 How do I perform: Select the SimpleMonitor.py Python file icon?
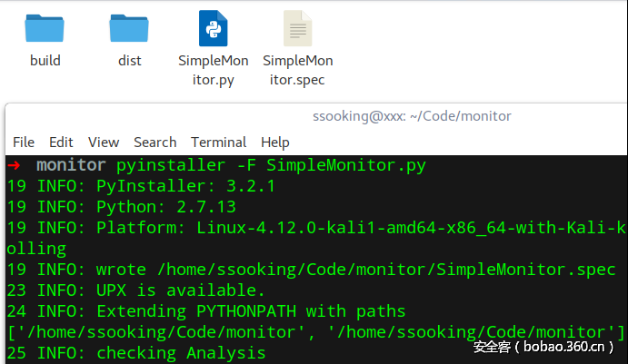(x=214, y=29)
